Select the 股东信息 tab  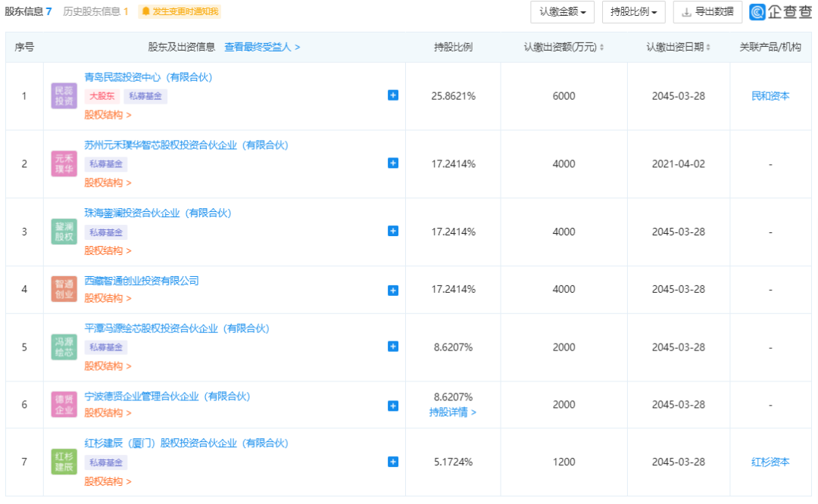(29, 11)
